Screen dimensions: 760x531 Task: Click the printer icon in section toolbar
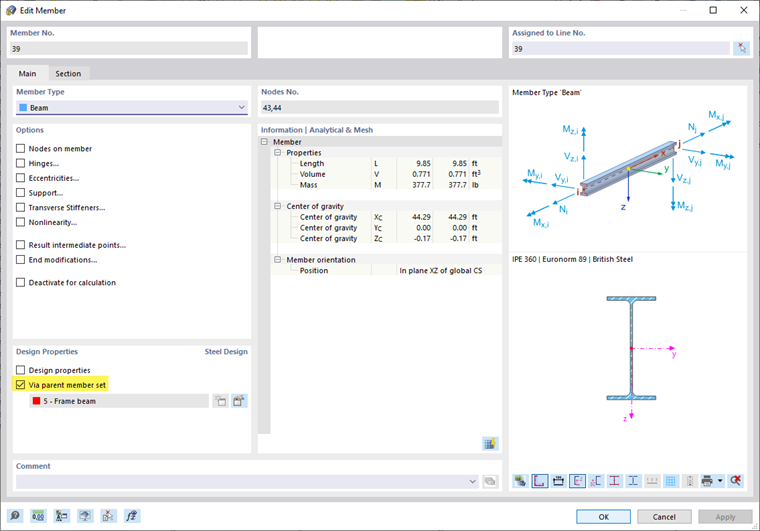pyautogui.click(x=707, y=481)
